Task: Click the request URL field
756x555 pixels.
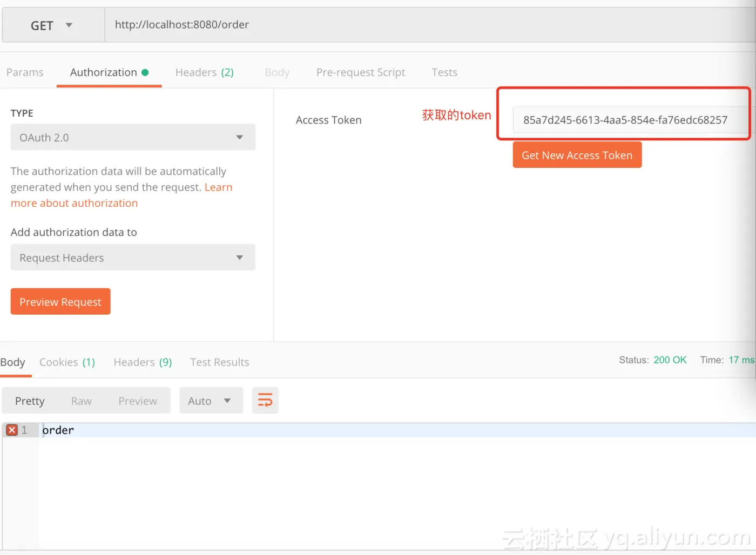Action: [x=430, y=25]
